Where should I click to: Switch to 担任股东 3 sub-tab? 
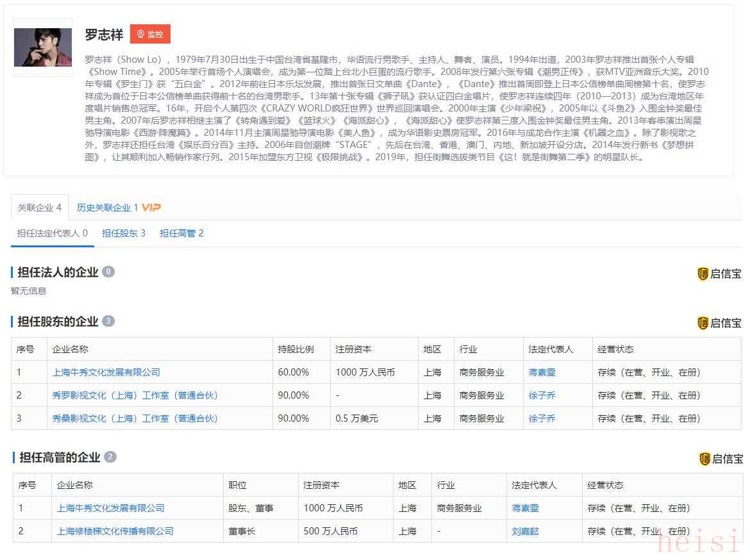(x=124, y=233)
